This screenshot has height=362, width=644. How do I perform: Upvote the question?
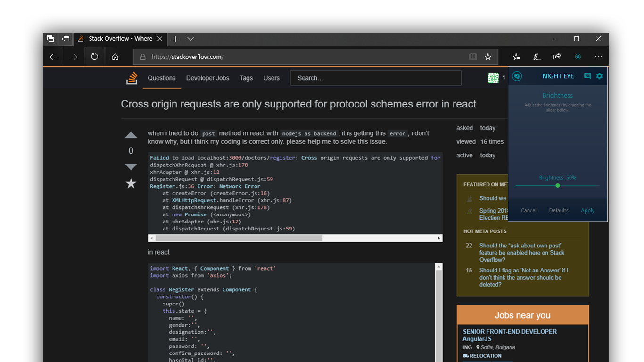click(131, 135)
